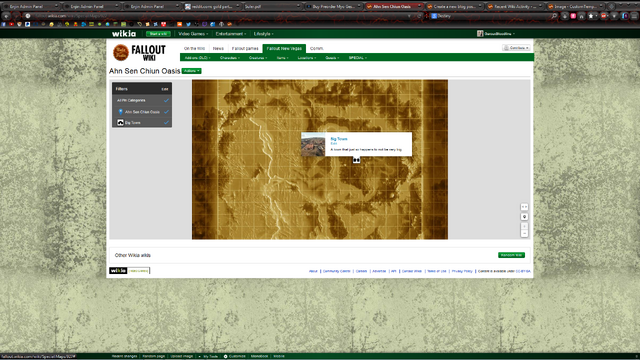Open the News tab
Viewport: 640px width, 360px height.
[218, 48]
